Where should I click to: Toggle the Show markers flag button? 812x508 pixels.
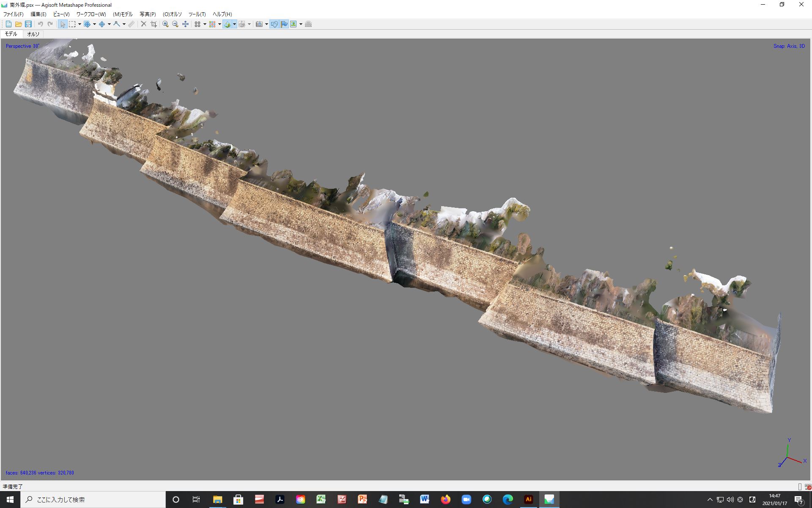284,24
